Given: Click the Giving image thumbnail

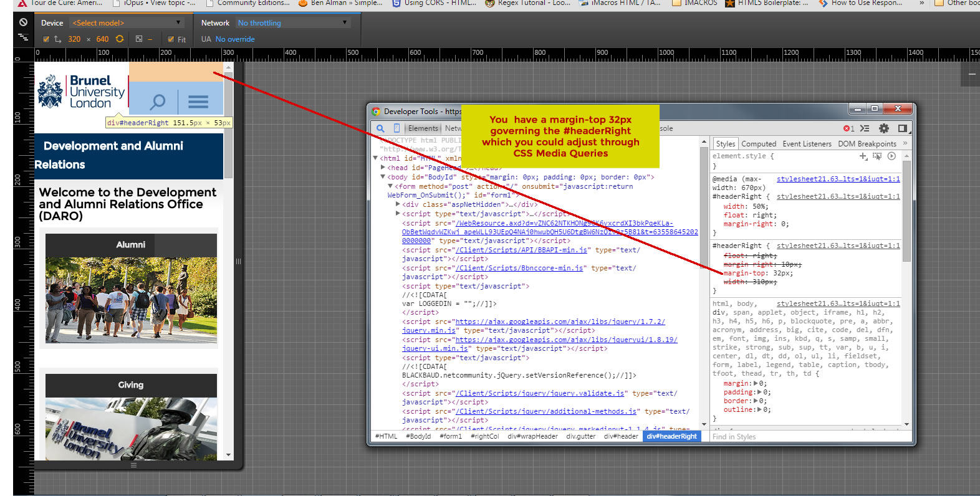Looking at the screenshot, I should click(x=131, y=429).
